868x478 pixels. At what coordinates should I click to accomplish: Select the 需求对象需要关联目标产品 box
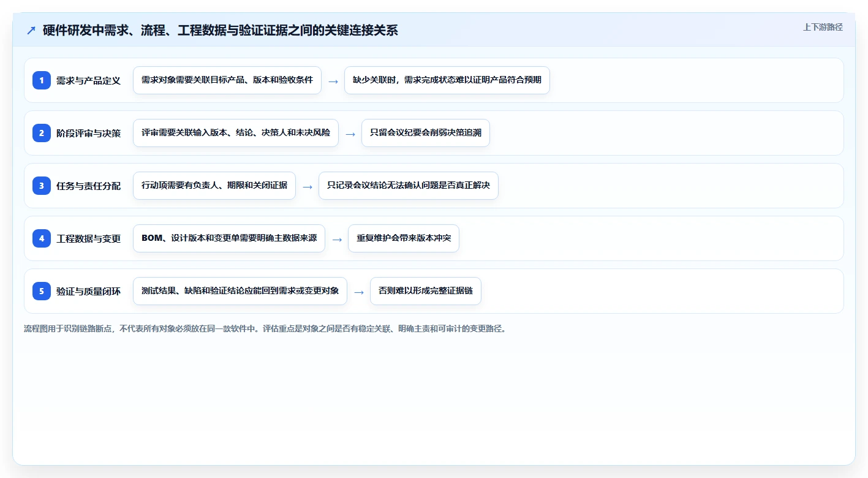227,80
